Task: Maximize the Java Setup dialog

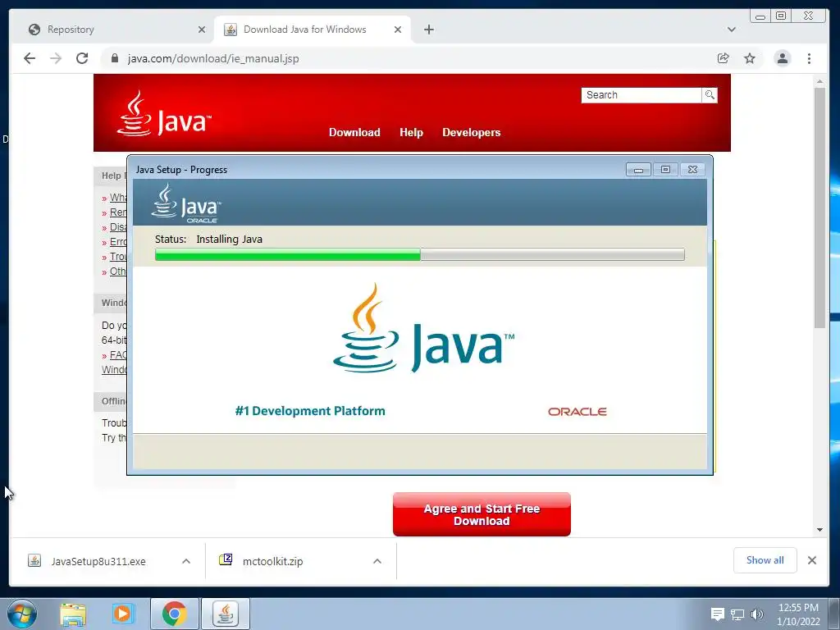Action: (665, 169)
